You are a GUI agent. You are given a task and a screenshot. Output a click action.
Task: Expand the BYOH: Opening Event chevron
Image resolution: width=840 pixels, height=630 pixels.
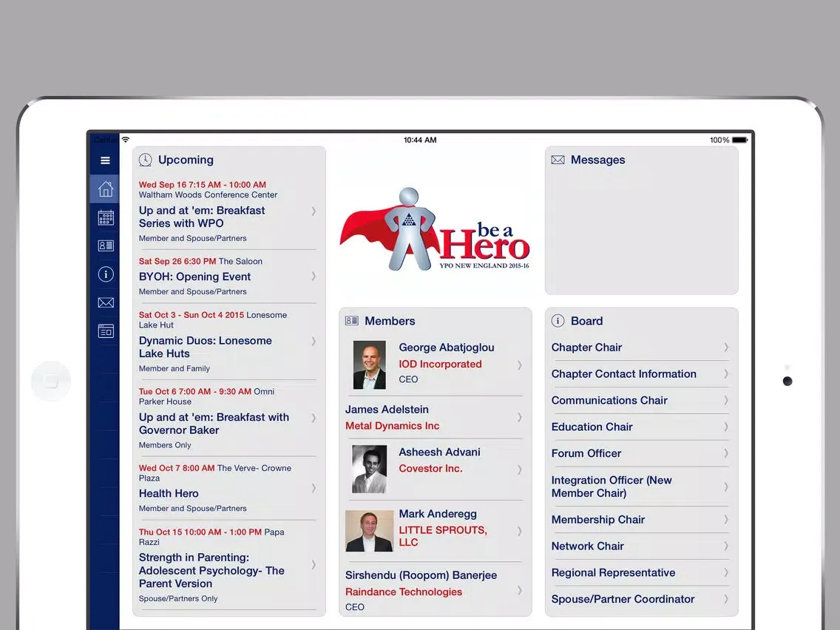[314, 276]
